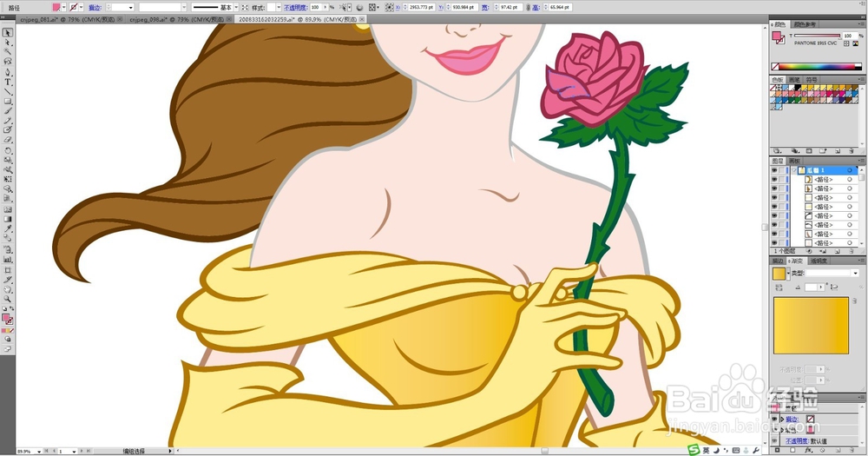868x456 pixels.
Task: Select the Rotate tool
Action: coord(8,150)
